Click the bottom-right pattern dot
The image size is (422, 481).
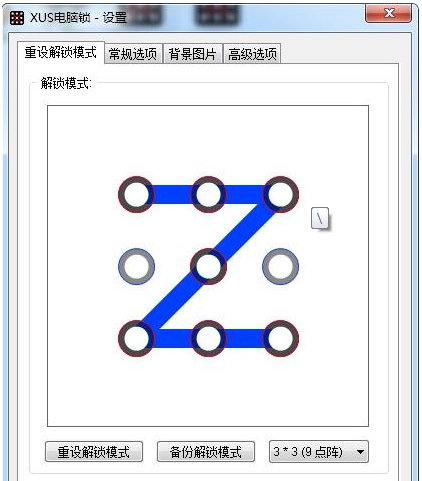click(x=281, y=338)
